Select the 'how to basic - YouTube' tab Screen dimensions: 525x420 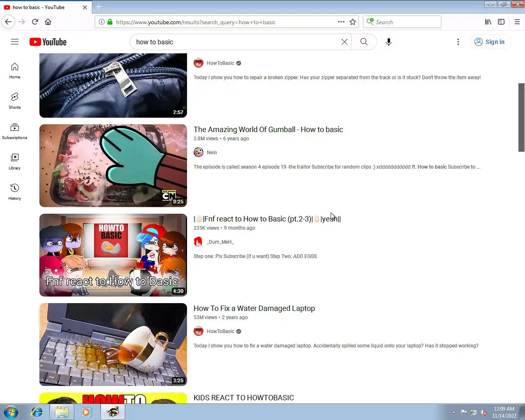coord(46,7)
